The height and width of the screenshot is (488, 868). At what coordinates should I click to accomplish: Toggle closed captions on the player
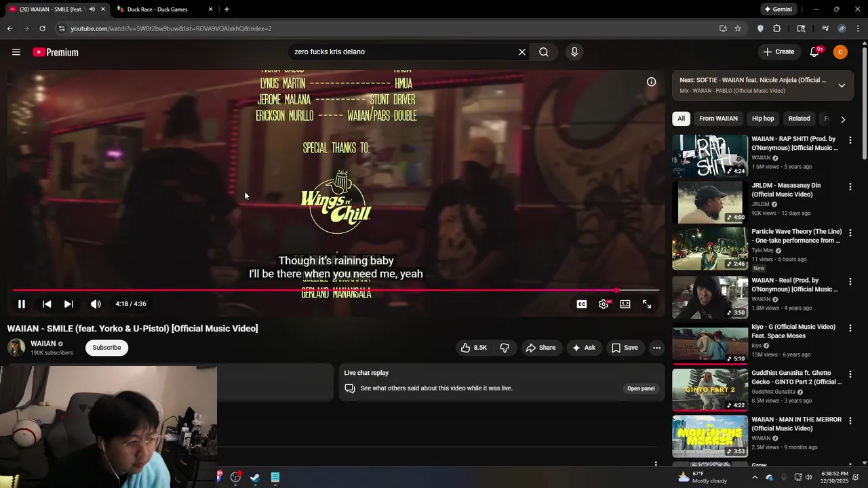[582, 304]
